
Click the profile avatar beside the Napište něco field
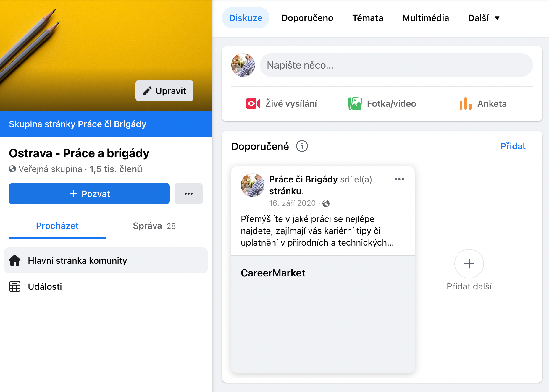243,65
